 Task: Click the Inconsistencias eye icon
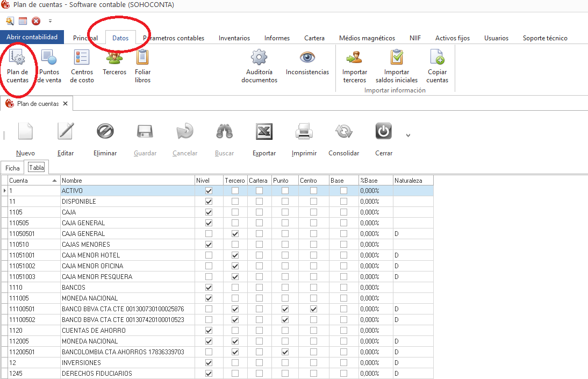coord(307,58)
